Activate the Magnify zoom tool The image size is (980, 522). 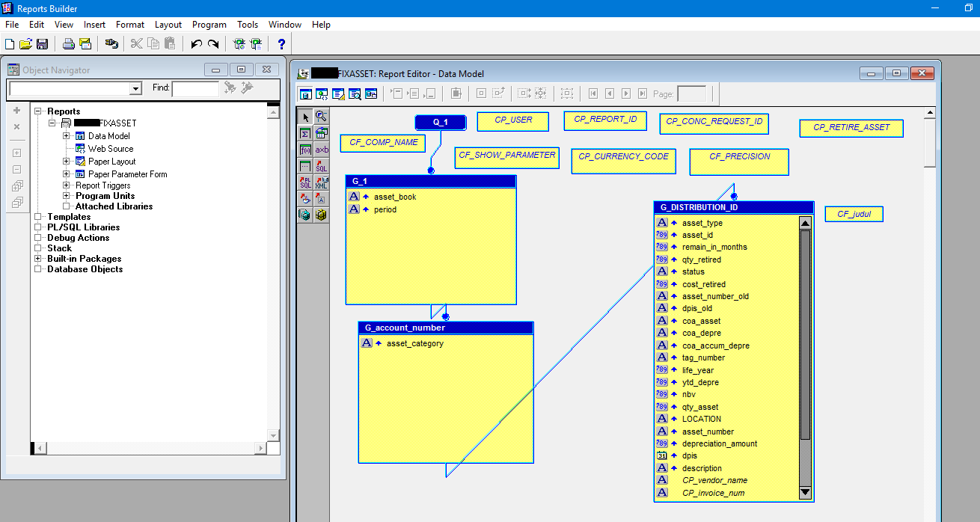(x=322, y=118)
